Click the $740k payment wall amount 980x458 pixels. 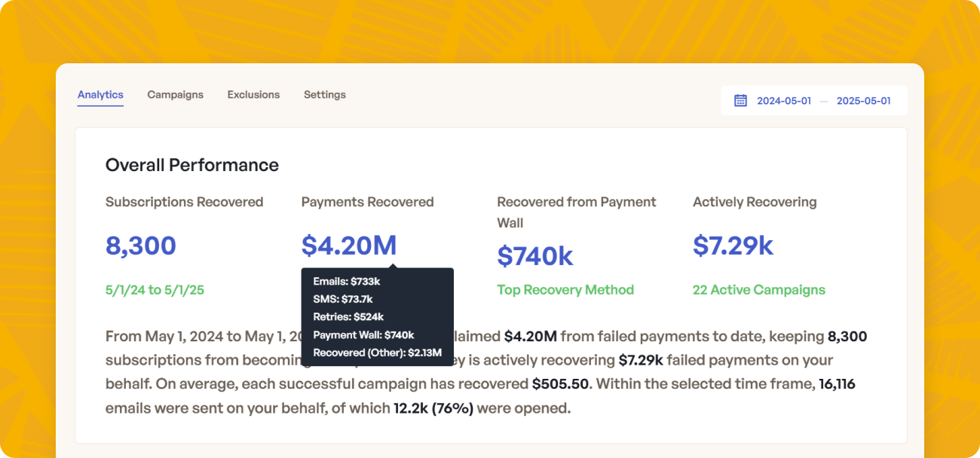pos(535,257)
